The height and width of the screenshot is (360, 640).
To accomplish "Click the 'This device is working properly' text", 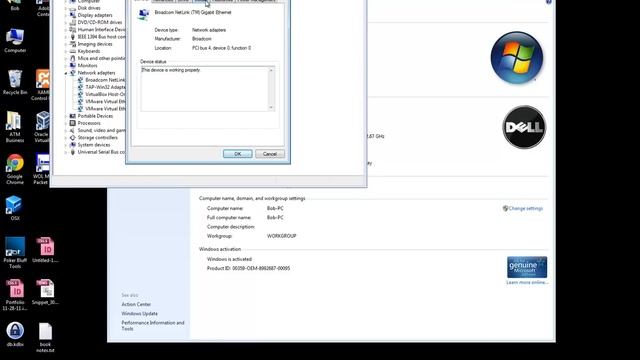I will pos(171,70).
